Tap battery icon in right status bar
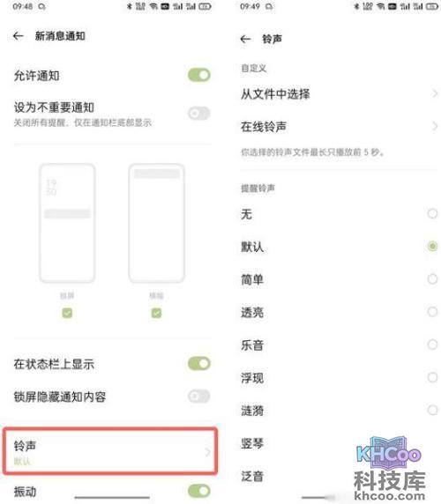 (x=433, y=6)
